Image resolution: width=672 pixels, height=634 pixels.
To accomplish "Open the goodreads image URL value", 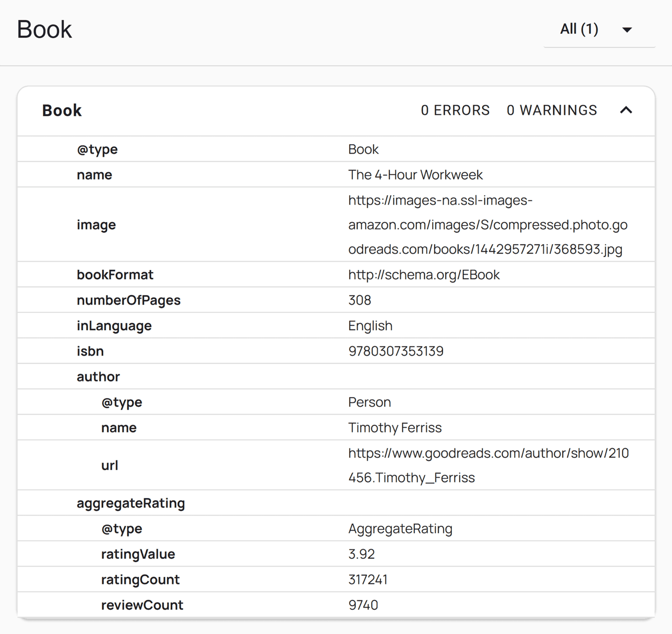I will click(487, 225).
